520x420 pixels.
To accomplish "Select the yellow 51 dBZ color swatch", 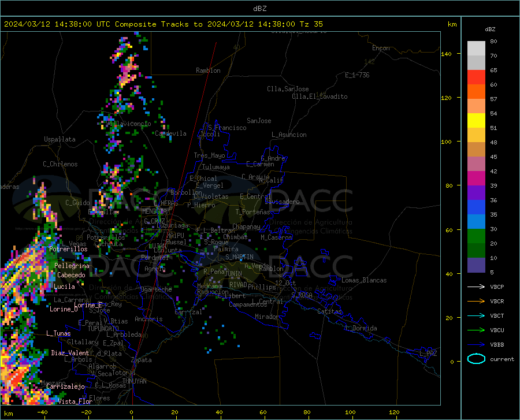I will [x=476, y=121].
